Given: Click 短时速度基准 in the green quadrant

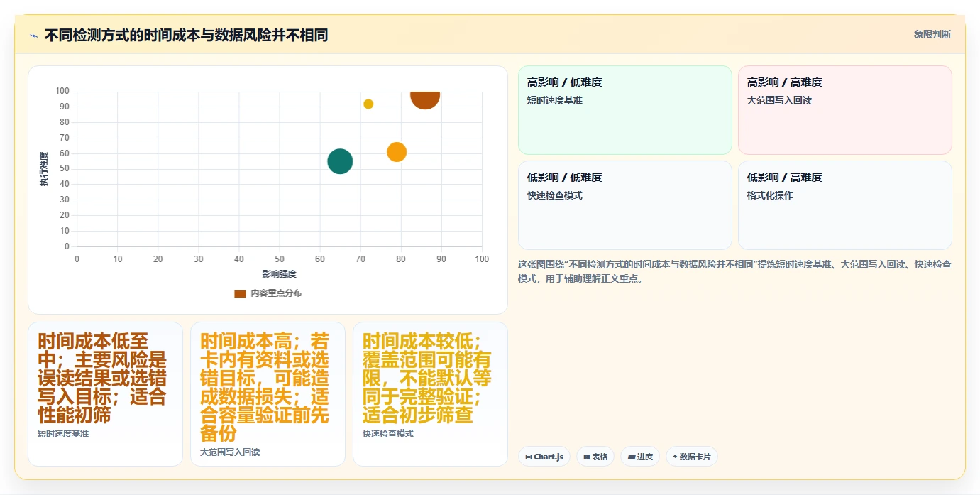Looking at the screenshot, I should coord(555,101).
